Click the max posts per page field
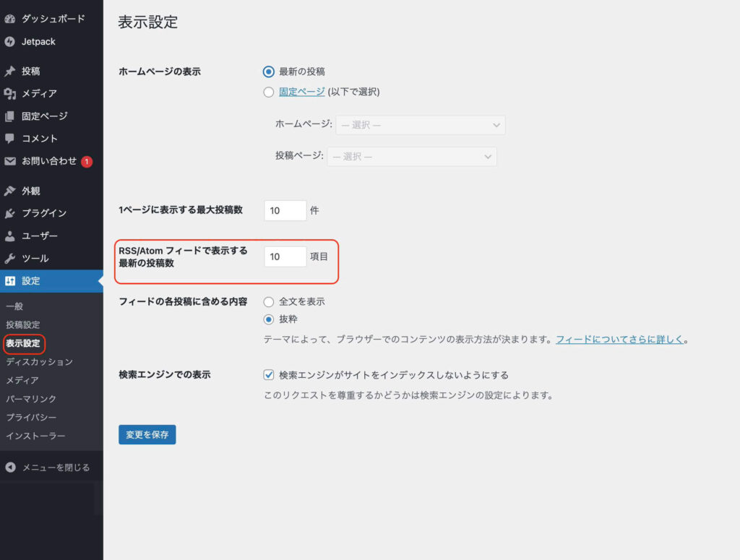This screenshot has width=740, height=560. tap(285, 210)
